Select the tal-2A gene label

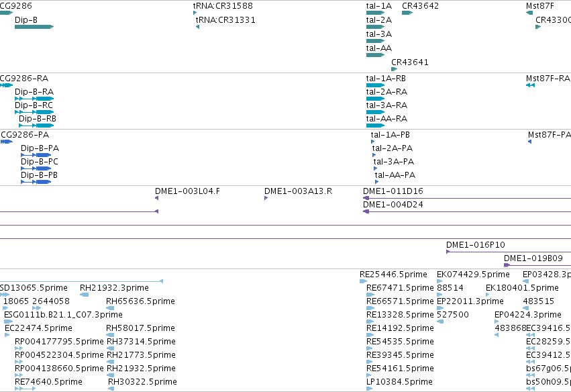pos(379,20)
